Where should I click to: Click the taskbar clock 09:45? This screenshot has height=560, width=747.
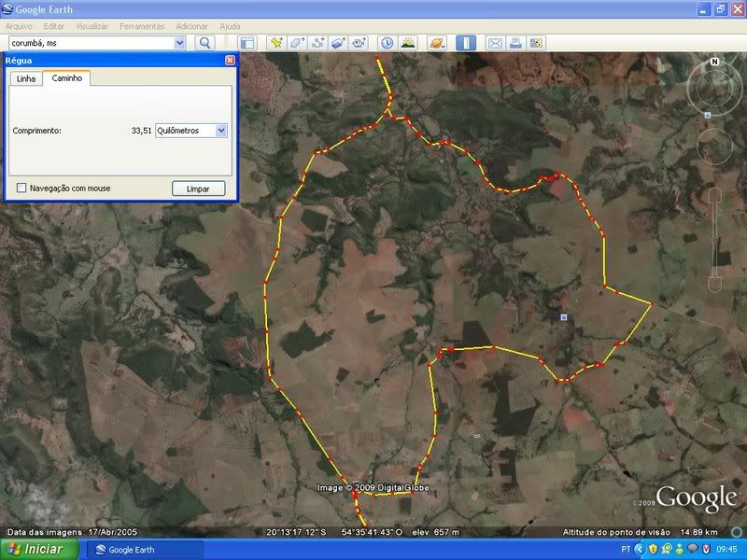(x=727, y=549)
